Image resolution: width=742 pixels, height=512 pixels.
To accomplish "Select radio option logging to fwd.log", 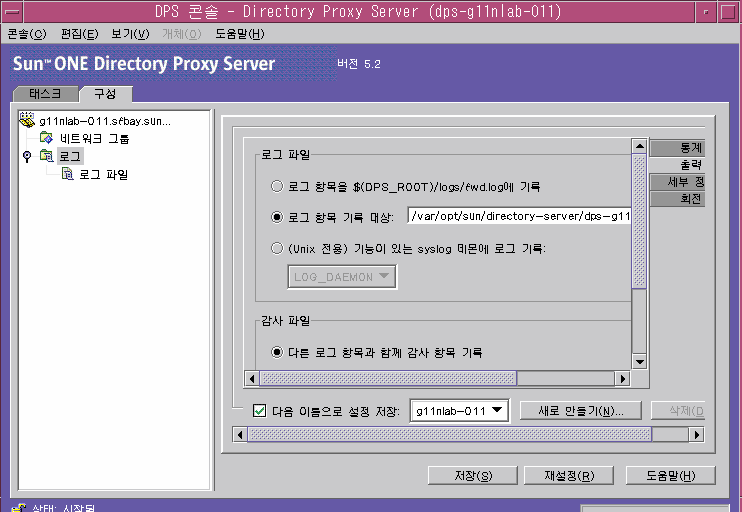I will [277, 186].
